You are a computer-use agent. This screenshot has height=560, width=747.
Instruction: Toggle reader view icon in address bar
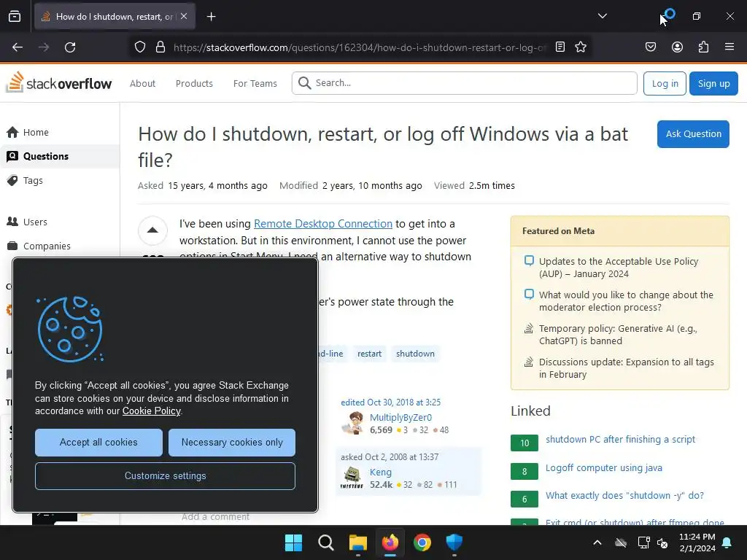(x=560, y=47)
